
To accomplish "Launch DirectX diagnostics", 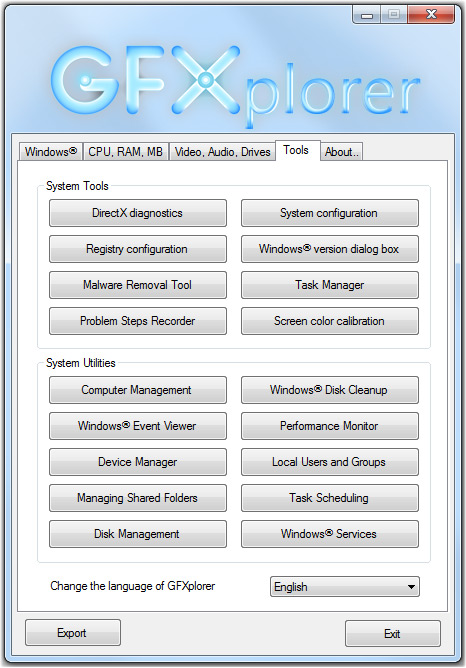I will tap(138, 213).
